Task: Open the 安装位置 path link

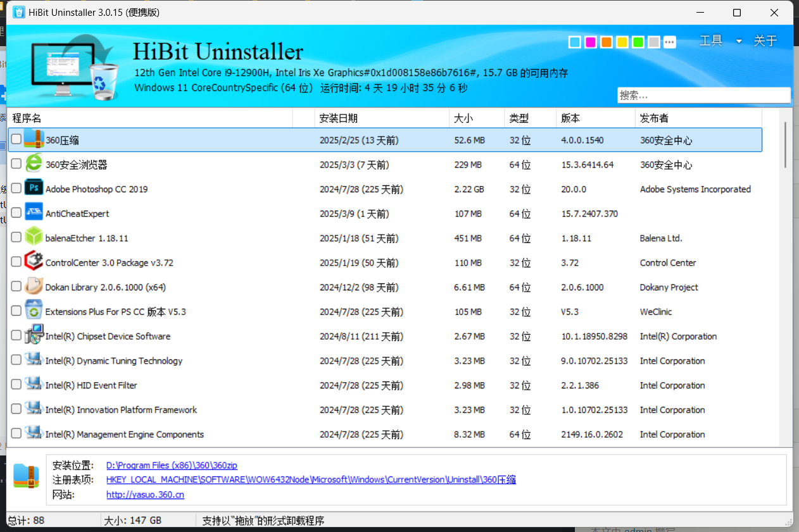Action: click(172, 465)
